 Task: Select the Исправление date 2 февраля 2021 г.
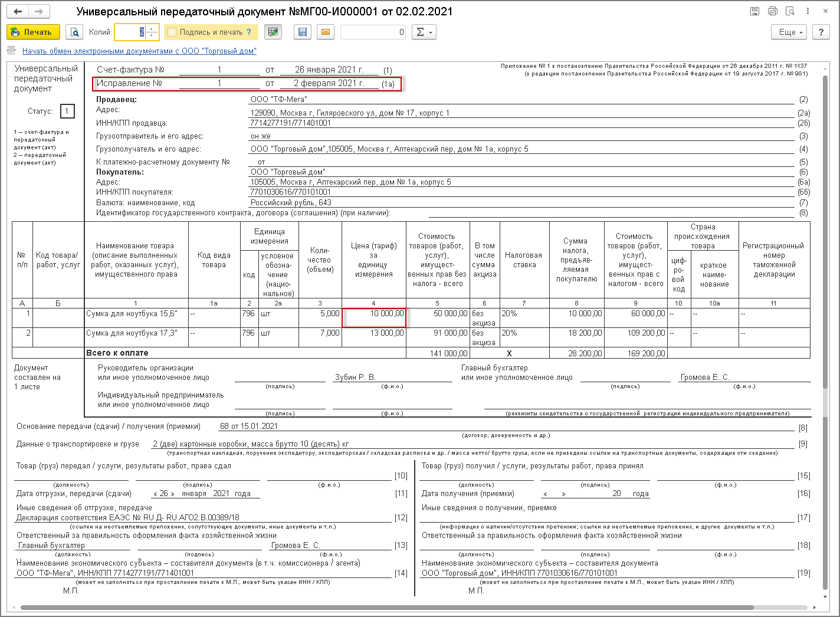tap(329, 83)
